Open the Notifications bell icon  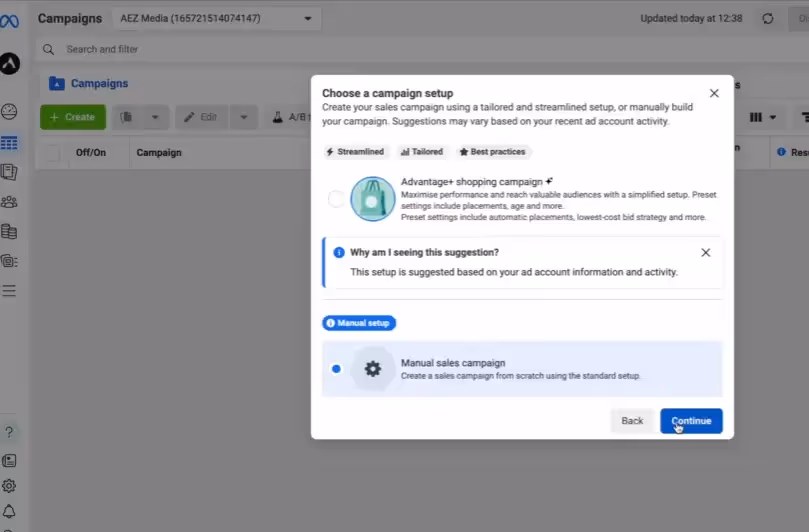point(9,511)
